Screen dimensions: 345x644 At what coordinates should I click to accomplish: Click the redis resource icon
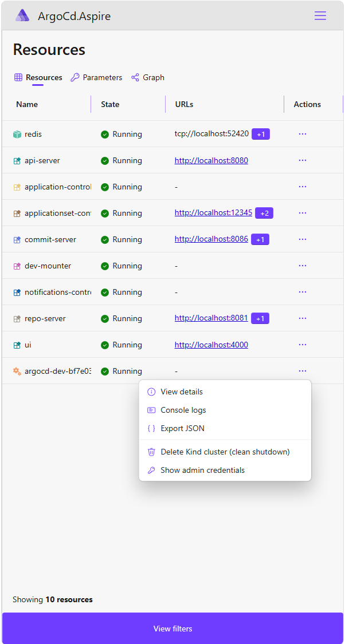[x=17, y=135]
